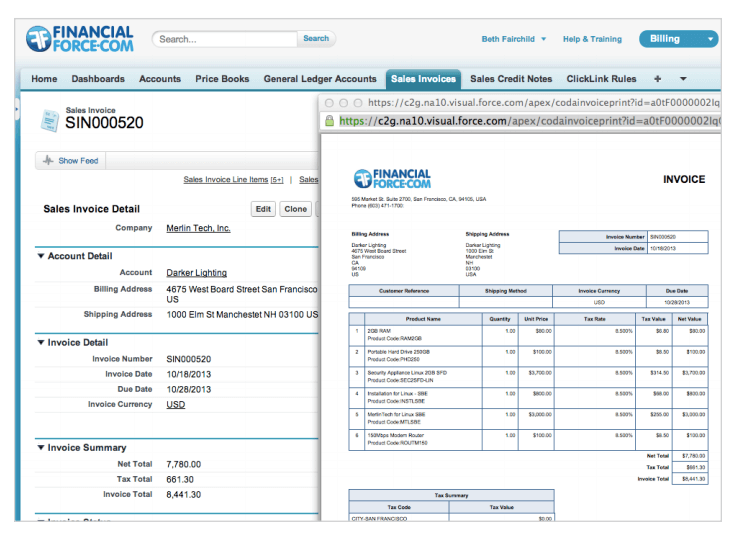This screenshot has height=548, width=737.
Task: Open Help & Training link
Action: coord(592,39)
